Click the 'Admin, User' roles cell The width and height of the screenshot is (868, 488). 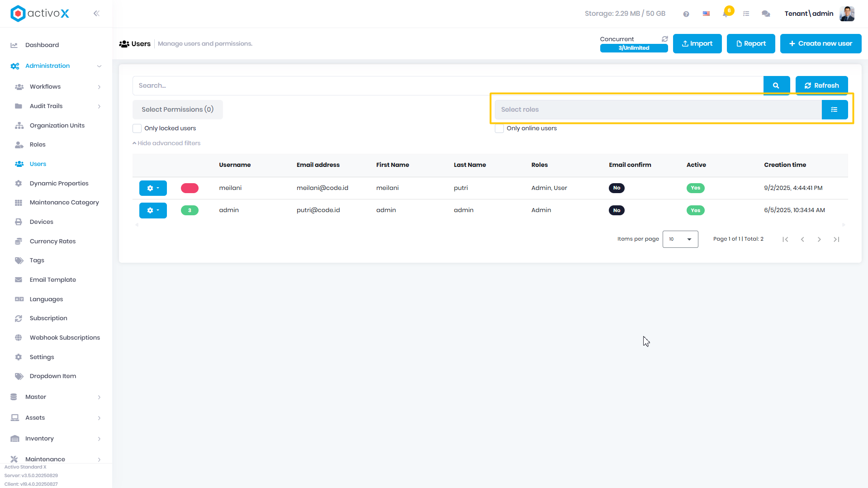(549, 188)
